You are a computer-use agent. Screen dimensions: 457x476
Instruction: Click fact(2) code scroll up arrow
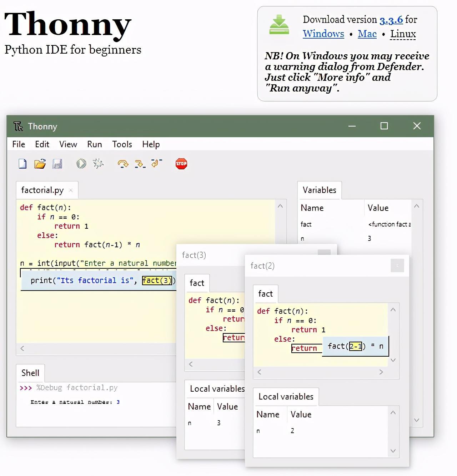pyautogui.click(x=393, y=310)
